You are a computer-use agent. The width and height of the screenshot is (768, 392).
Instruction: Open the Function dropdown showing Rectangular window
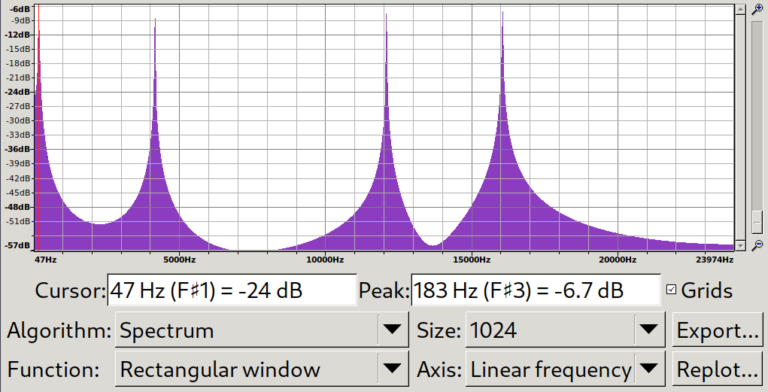(262, 369)
